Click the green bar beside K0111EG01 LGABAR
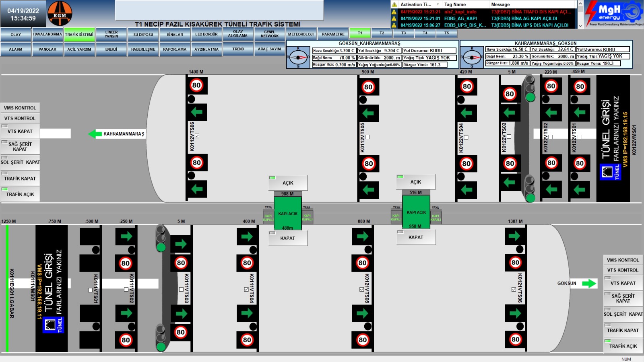 [x=7, y=288]
